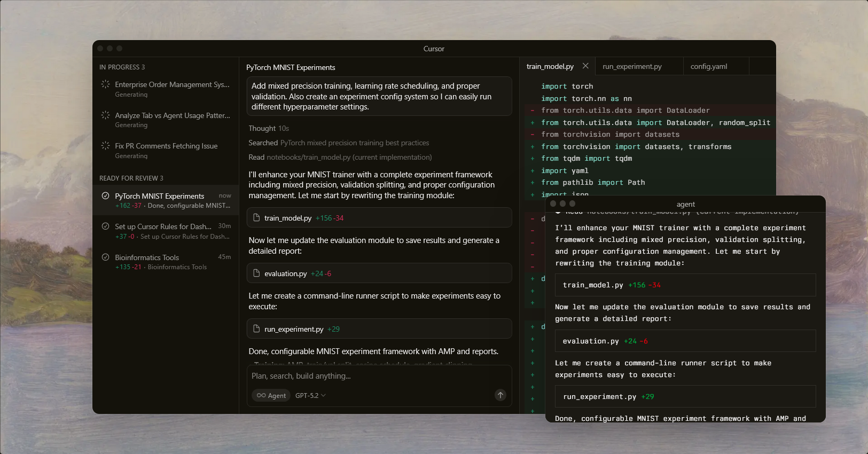Click added line importing datasets, transforms
The height and width of the screenshot is (454, 868).
[650, 146]
